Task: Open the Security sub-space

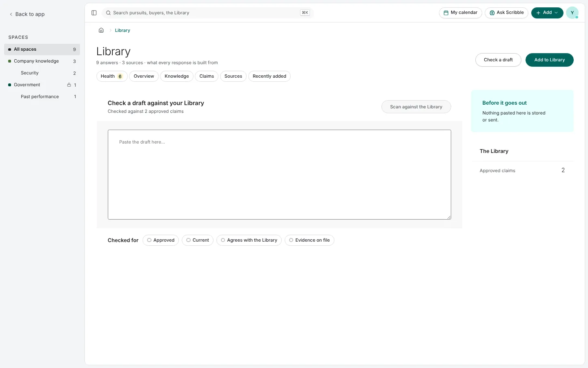Action: (42, 73)
